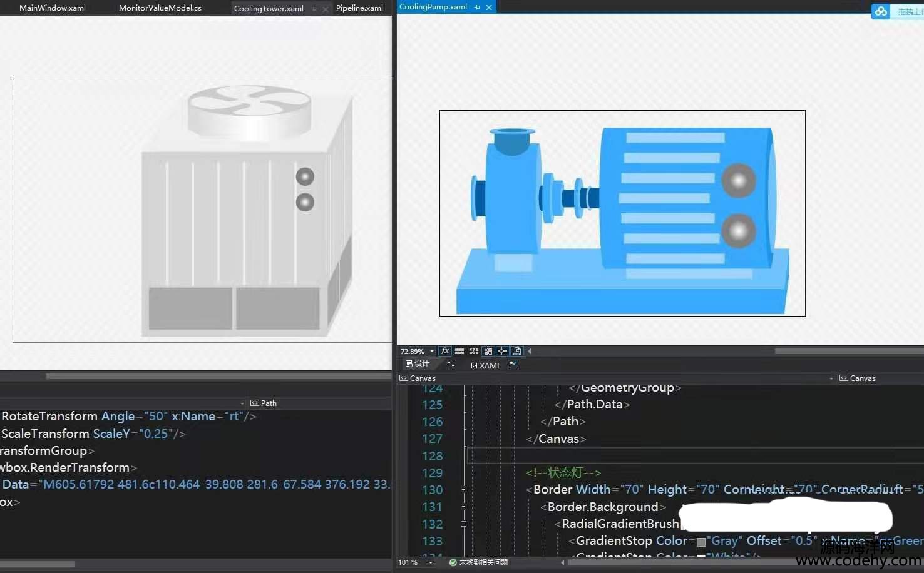Switch to the XAML view button
Viewport: 924px width, 573px height.
pos(486,365)
